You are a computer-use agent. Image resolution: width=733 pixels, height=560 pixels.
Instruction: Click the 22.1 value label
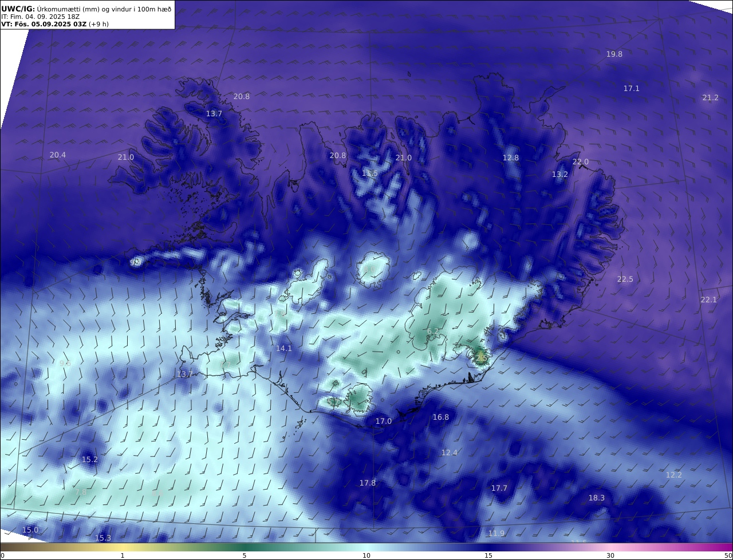[x=709, y=299]
